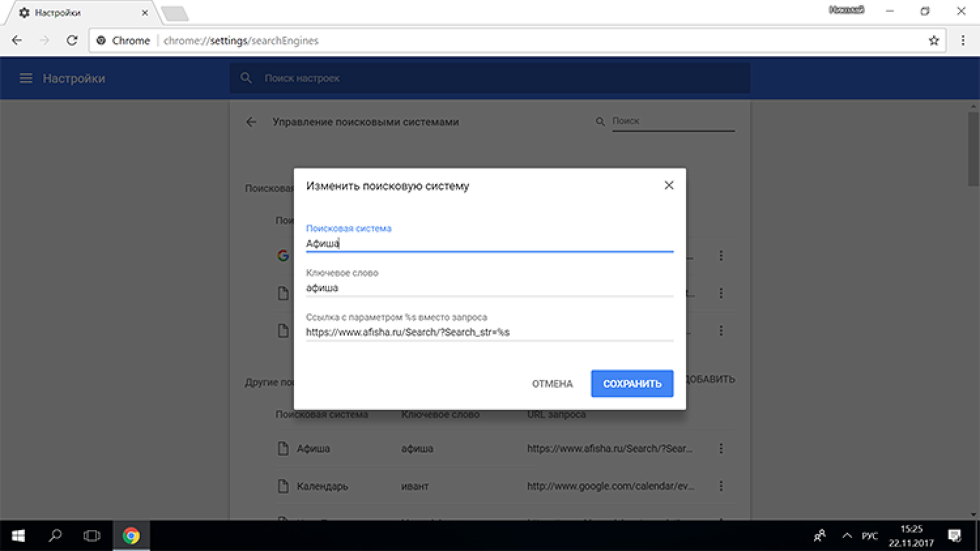The image size is (980, 551).
Task: Open the People tray icon
Action: 820,536
